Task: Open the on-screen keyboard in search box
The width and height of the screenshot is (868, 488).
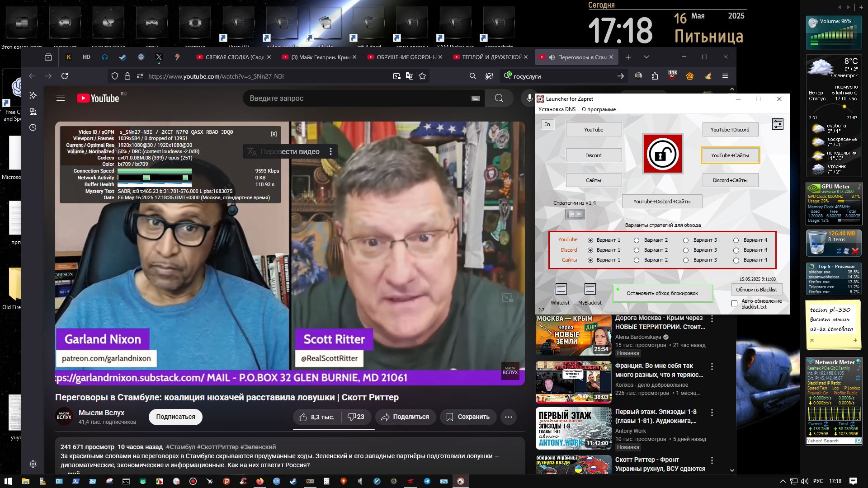Action: (476, 98)
